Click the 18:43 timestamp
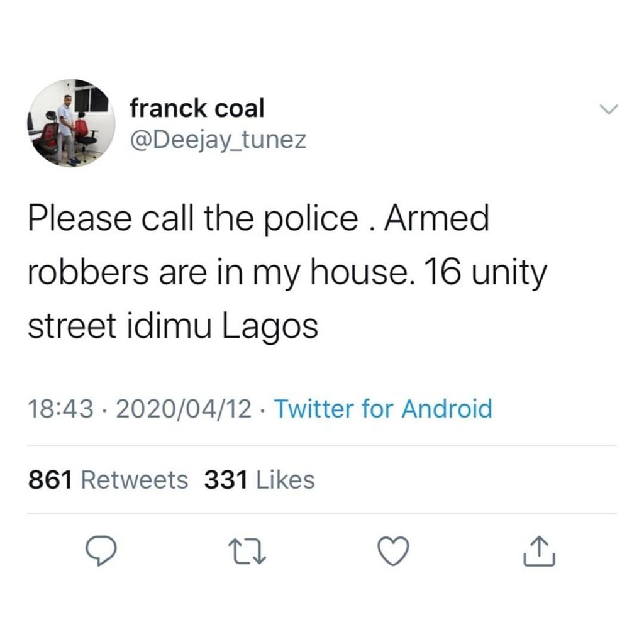Screen dimensions: 644x644 click(60, 409)
